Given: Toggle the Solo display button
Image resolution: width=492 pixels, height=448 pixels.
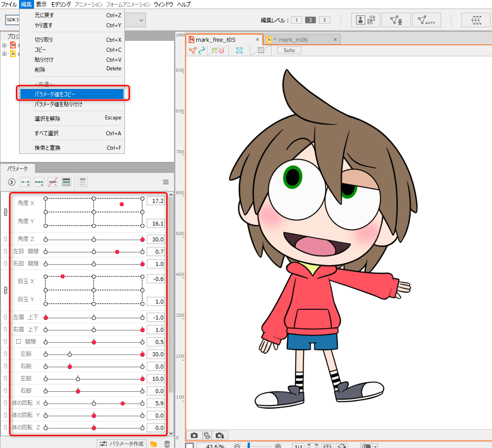Looking at the screenshot, I should 289,50.
